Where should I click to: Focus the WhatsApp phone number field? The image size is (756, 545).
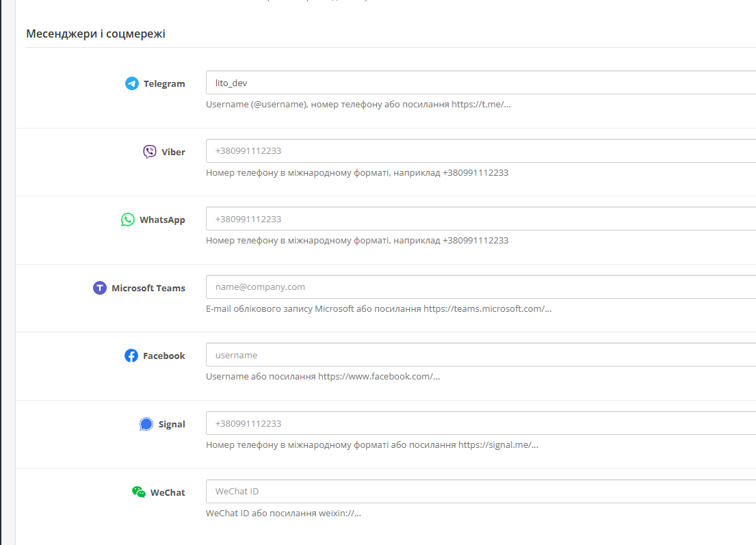point(481,219)
